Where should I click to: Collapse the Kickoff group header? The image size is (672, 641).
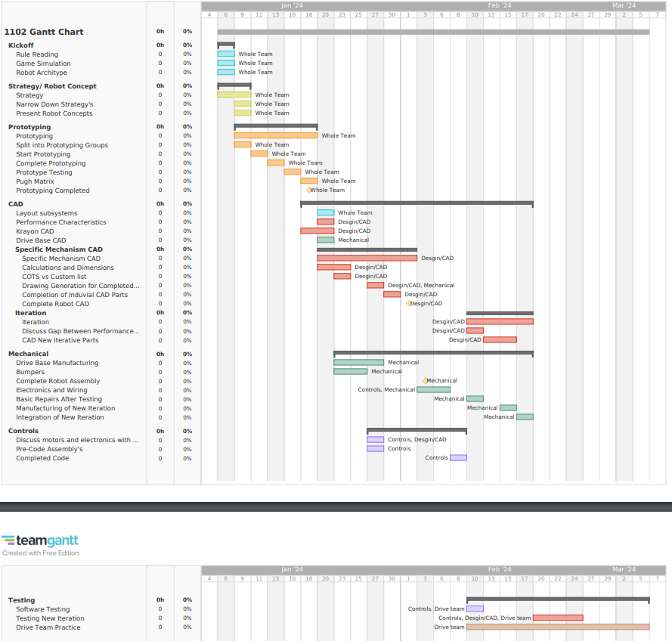point(20,45)
